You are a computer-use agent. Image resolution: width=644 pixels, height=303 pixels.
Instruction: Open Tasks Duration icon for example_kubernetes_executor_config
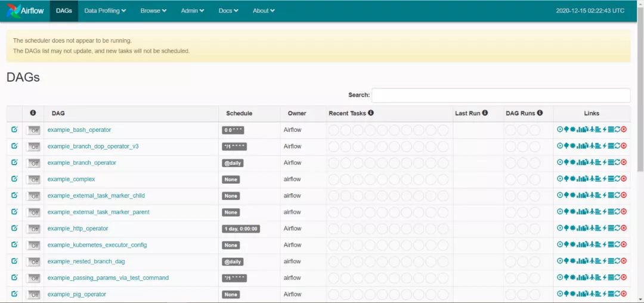point(579,245)
